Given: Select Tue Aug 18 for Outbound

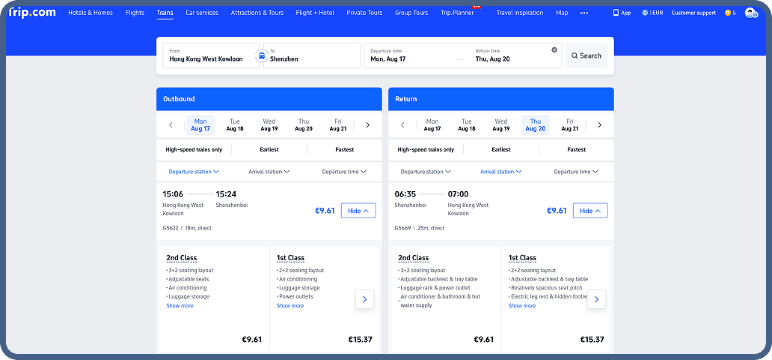Looking at the screenshot, I should click(x=235, y=125).
